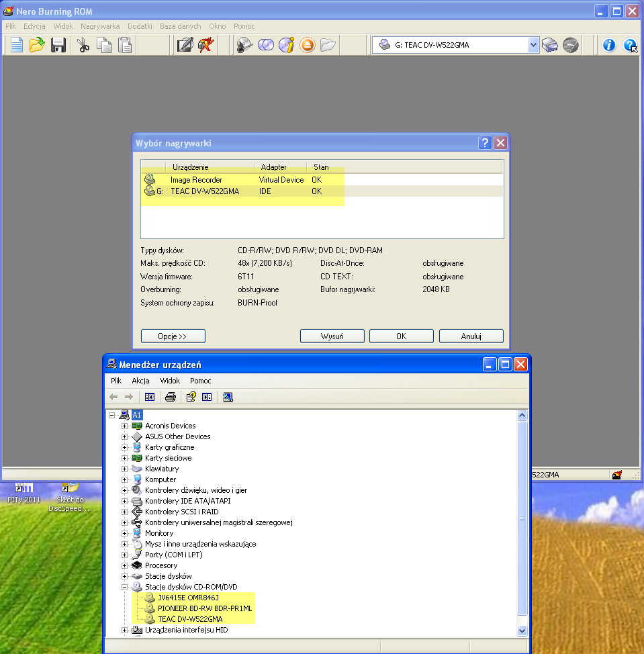
Task: Click Save floppy icon in Nero toolbar
Action: 58,45
